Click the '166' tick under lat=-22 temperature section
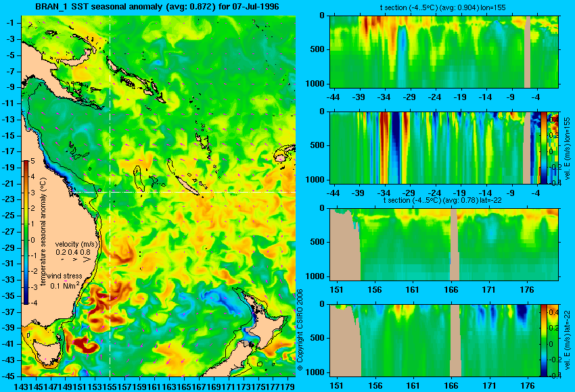The height and width of the screenshot is (392, 575). click(x=451, y=290)
